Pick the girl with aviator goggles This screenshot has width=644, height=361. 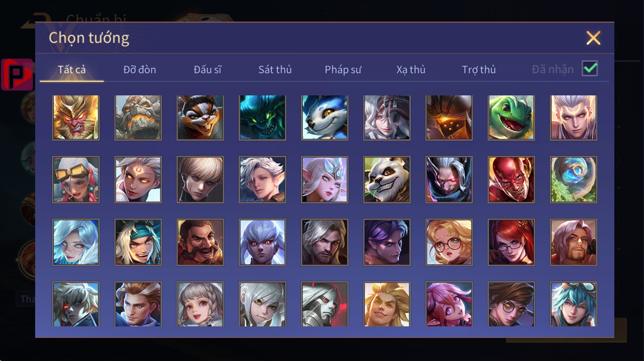click(x=76, y=180)
